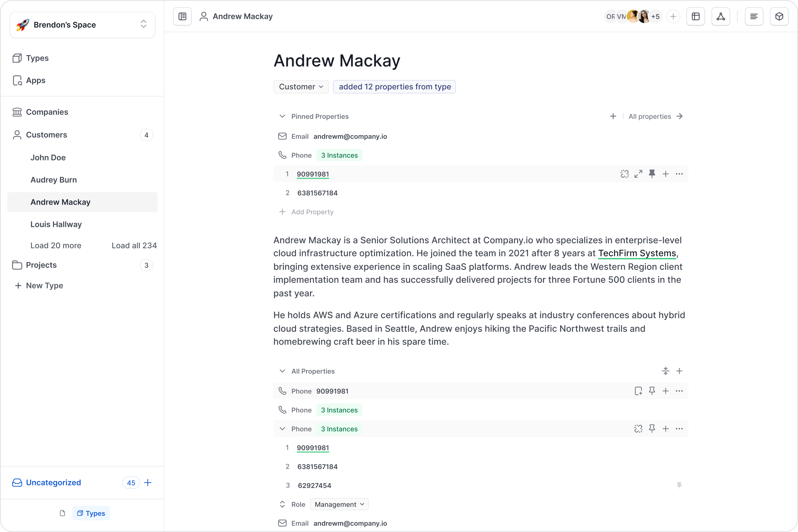The image size is (798, 532).
Task: Unpin phone instance 90991981 in pinned properties
Action: coord(652,174)
